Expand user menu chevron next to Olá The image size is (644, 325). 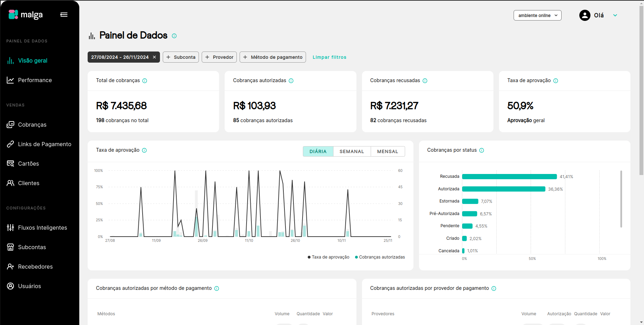pyautogui.click(x=615, y=15)
